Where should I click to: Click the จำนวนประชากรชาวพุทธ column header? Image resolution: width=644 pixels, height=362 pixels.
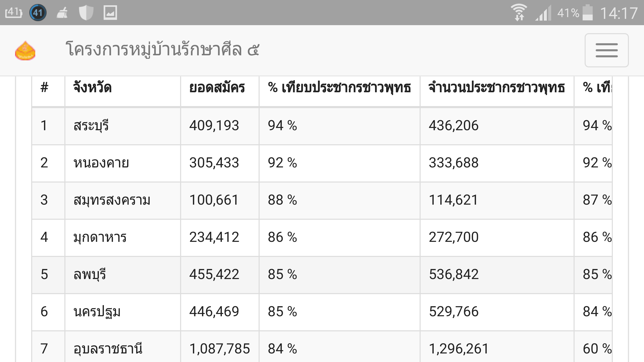[x=497, y=88]
